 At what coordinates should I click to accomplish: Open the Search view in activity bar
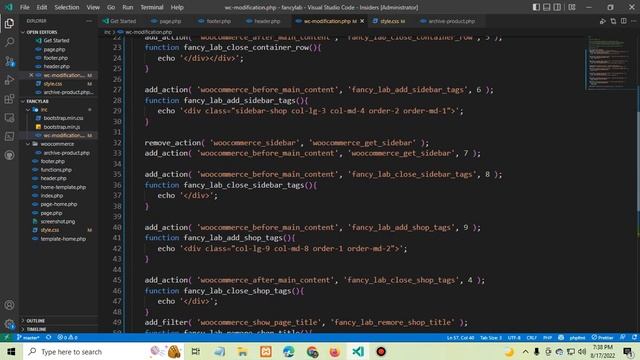pos(9,42)
